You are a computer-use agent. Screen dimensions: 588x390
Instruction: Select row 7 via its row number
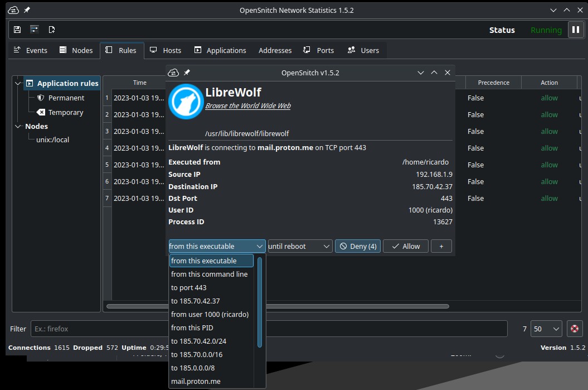tap(107, 198)
